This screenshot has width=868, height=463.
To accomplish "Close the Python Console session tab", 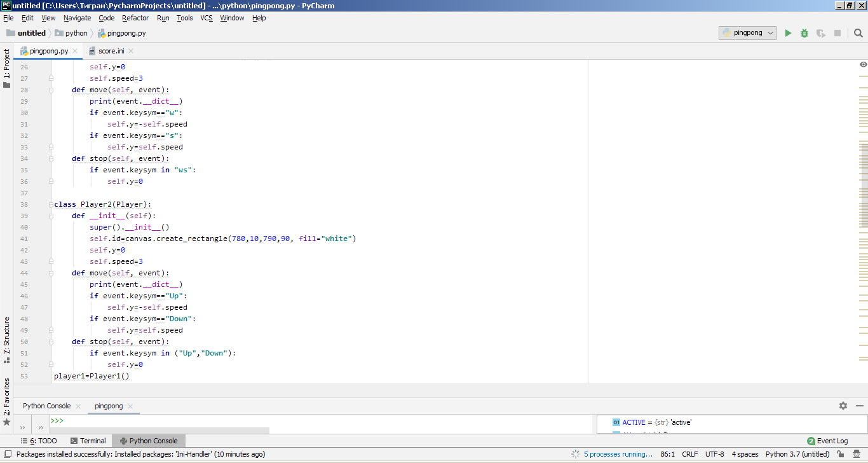I will (78, 406).
